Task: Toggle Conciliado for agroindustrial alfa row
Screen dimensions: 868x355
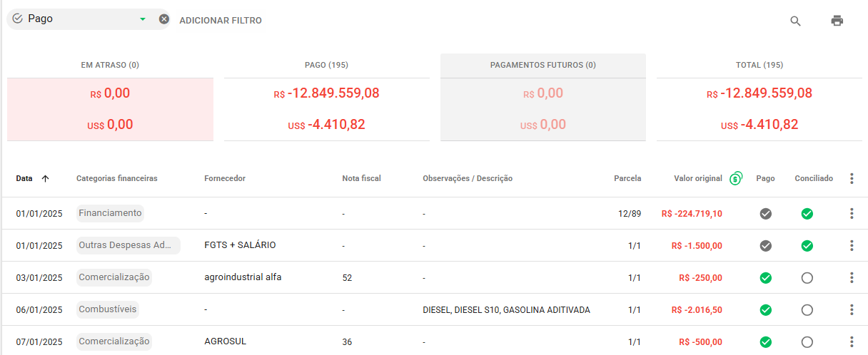Action: [x=807, y=277]
